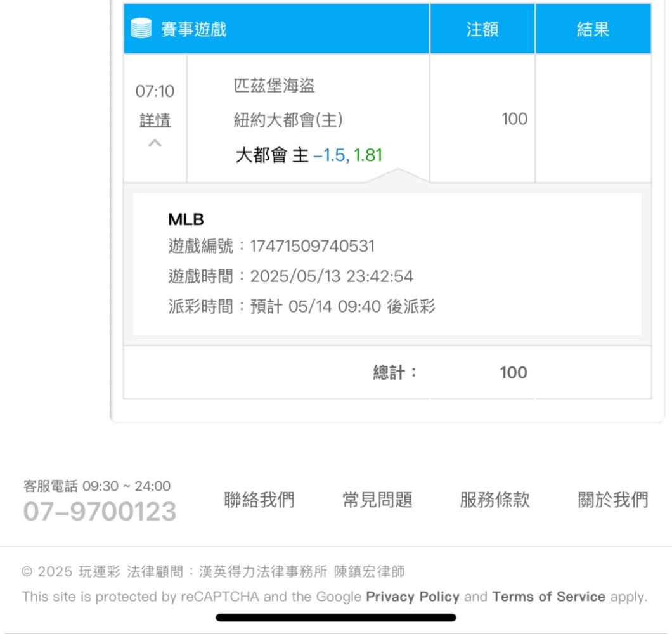Select the 注額 column header

pos(482,29)
